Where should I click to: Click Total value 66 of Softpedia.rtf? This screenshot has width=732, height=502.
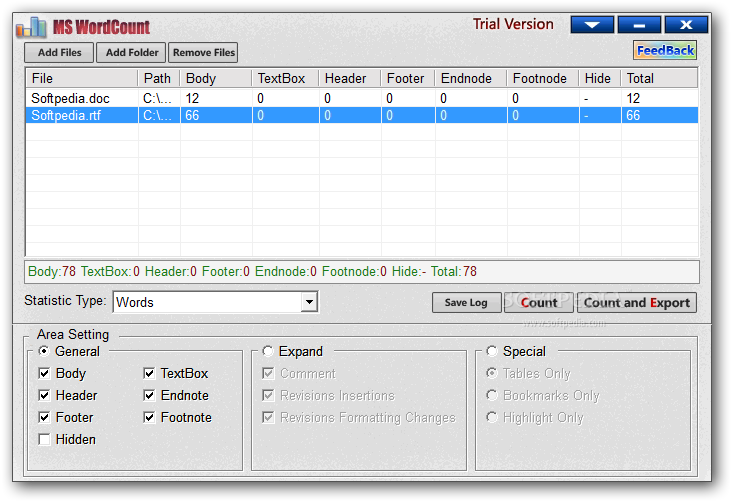click(633, 115)
